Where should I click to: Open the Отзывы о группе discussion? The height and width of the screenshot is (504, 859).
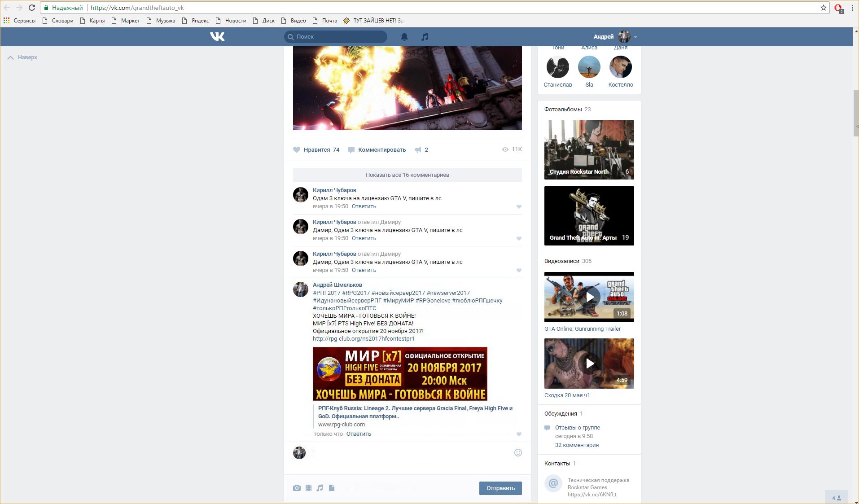pos(578,428)
